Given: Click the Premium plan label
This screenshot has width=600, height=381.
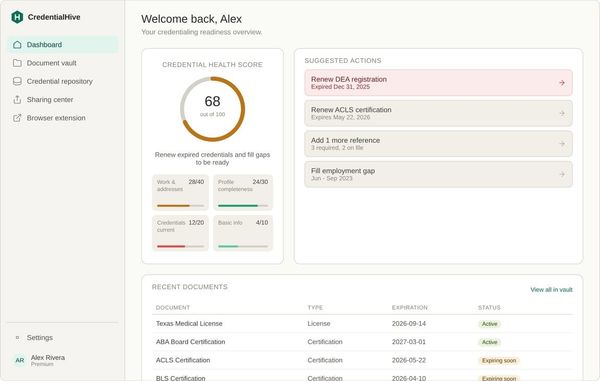Looking at the screenshot, I should (42, 364).
